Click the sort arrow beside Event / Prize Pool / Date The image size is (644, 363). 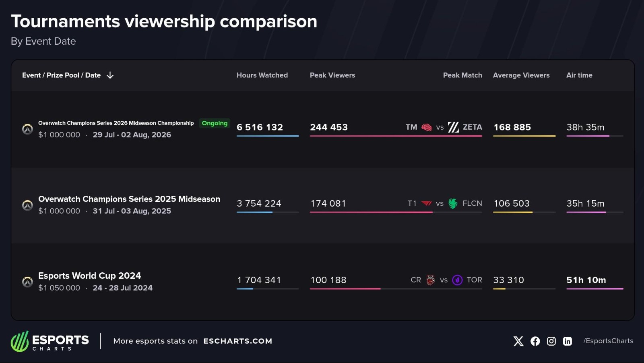point(110,75)
